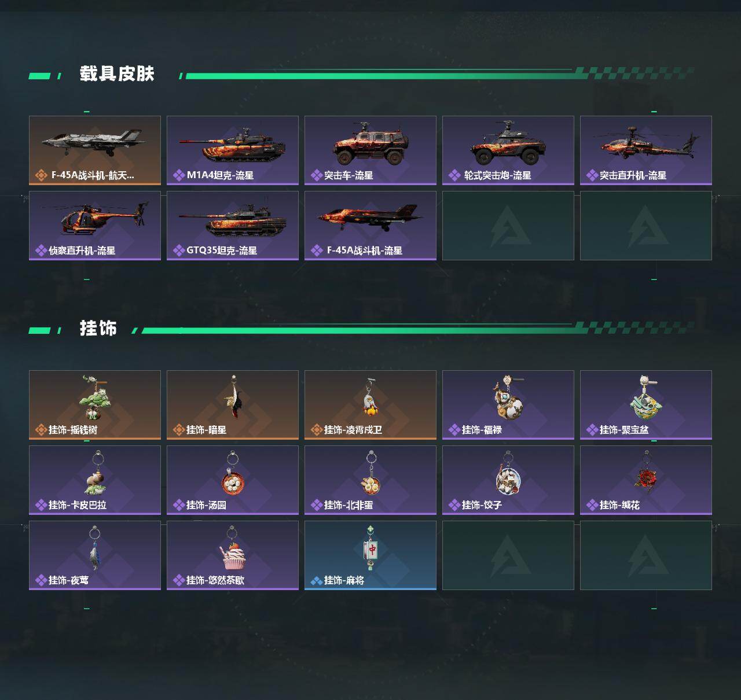Select the F-45A战斗机-流星 jet skin

370,226
